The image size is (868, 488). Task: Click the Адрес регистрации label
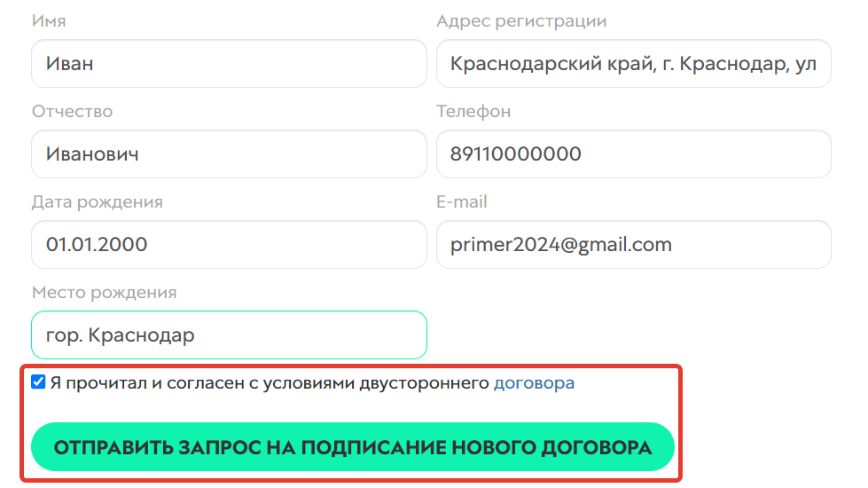(x=521, y=21)
